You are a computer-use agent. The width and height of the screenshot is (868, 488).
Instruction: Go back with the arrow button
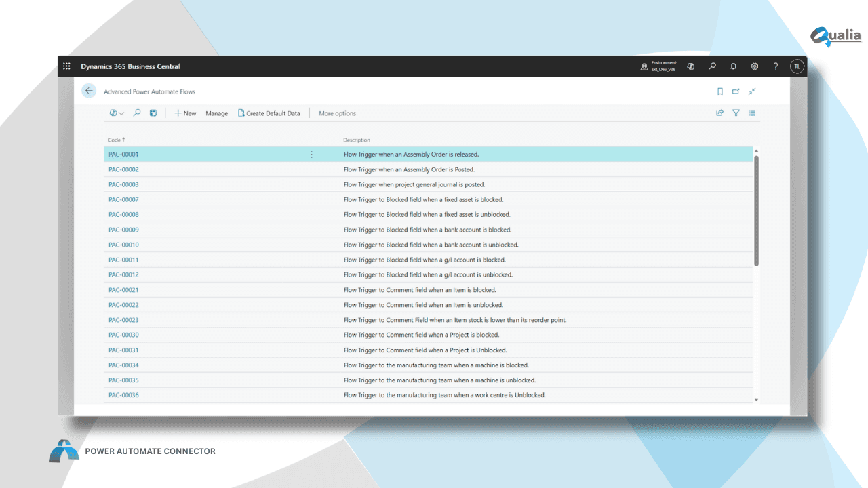pos(89,91)
